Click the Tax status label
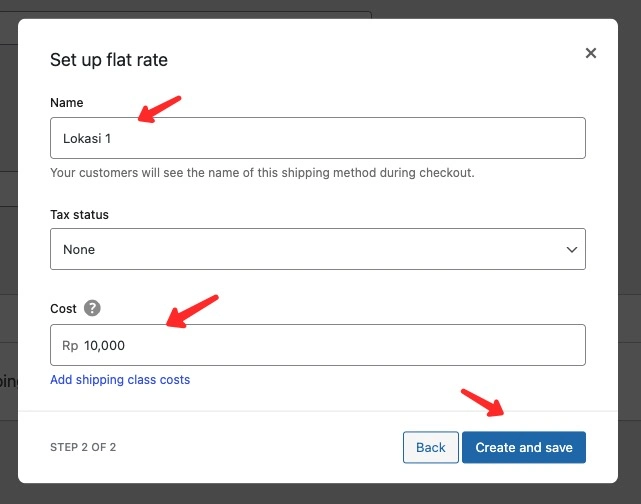641x504 pixels. 79,215
